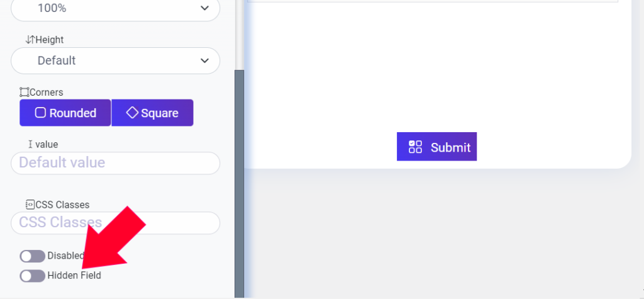Turn on the Hidden Field toggle

point(33,276)
